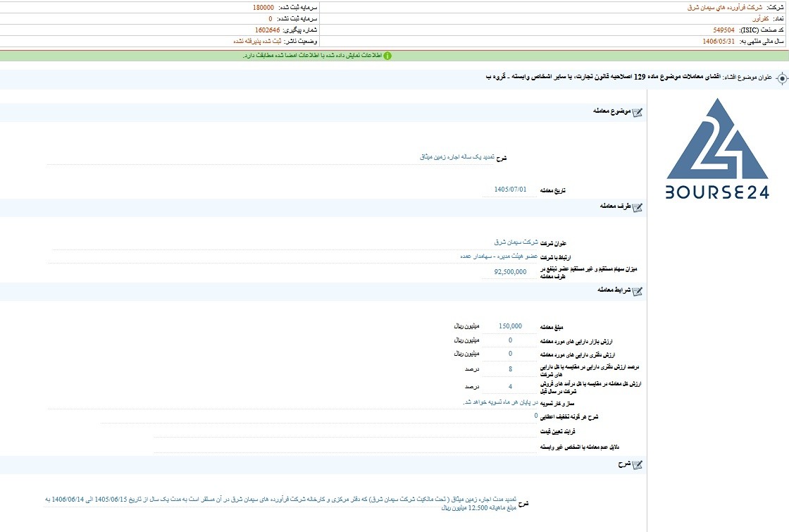Viewport: 789px width, 532px height.
Task: Select the transaction date 1405/07/01
Action: 510,190
